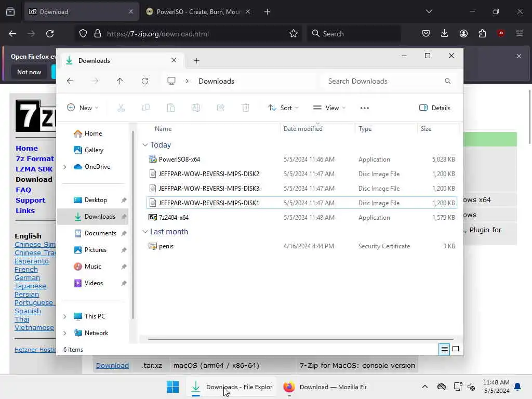532x399 pixels.
Task: Open Firefox hamburger application menu
Action: click(520, 33)
